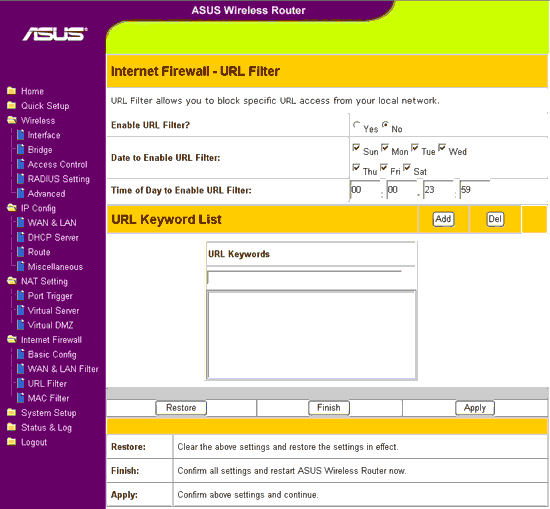Click the Bridge page icon
Viewport: 550px width, 509px height.
[x=21, y=149]
